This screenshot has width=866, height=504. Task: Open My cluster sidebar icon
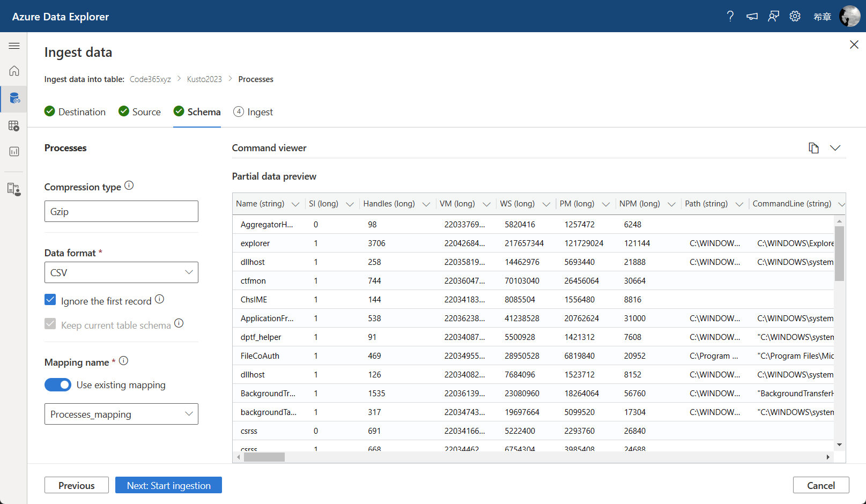[x=14, y=189]
